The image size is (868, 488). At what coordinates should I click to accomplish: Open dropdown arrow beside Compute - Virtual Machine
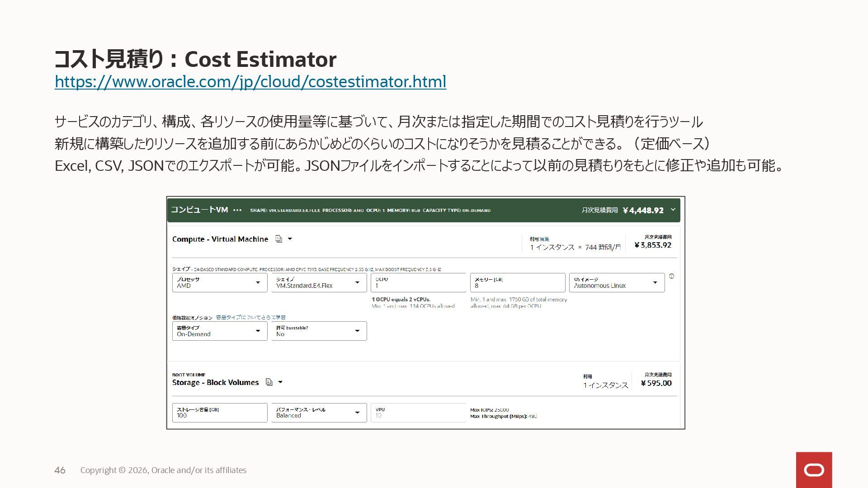[x=290, y=239]
